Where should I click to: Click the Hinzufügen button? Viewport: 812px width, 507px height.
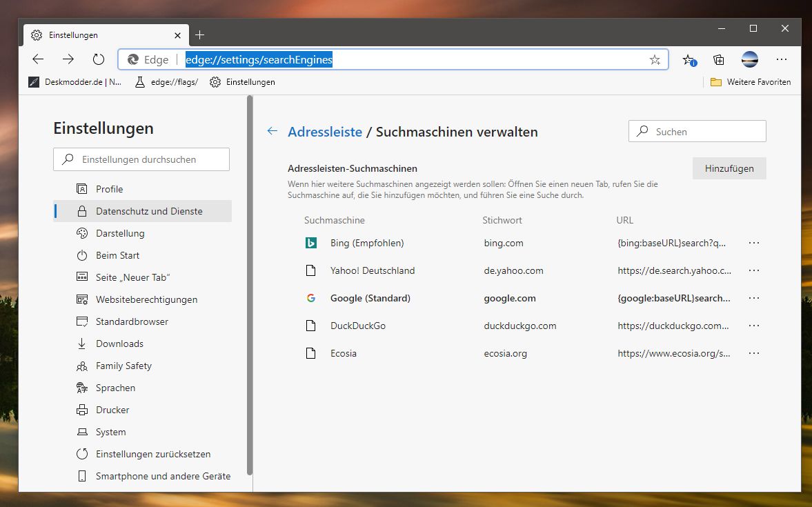729,168
